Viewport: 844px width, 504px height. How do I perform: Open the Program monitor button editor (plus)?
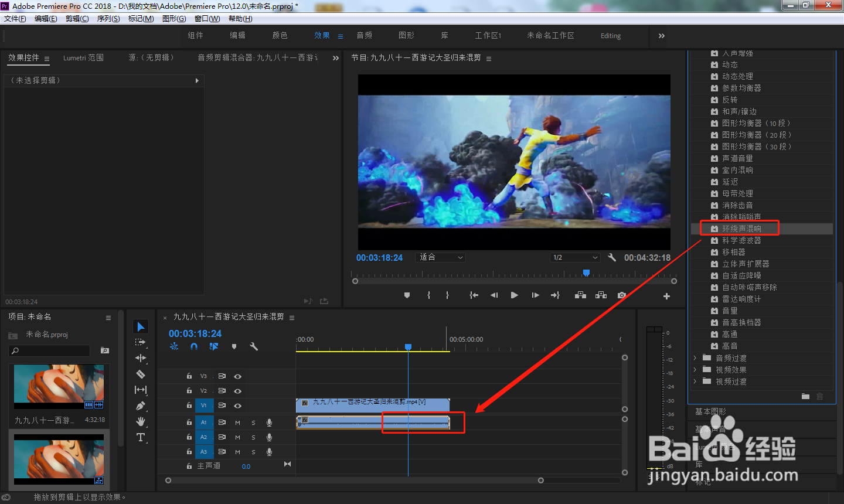point(666,296)
